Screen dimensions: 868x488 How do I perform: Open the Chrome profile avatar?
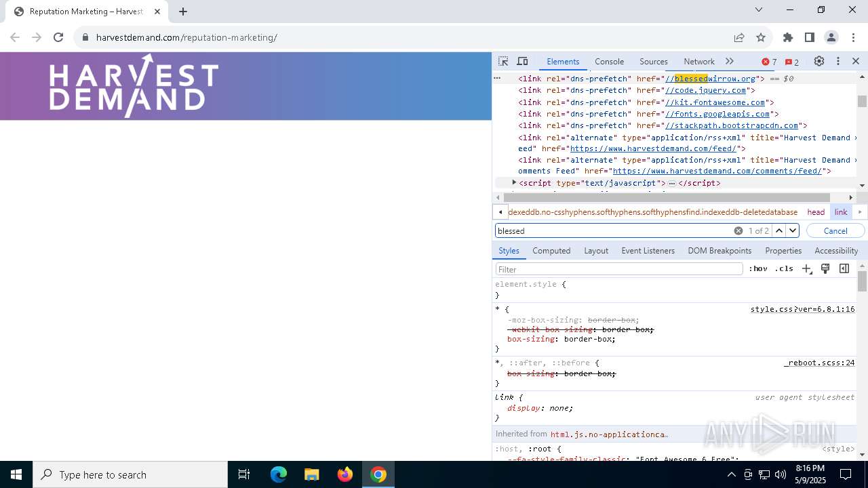[x=831, y=37]
